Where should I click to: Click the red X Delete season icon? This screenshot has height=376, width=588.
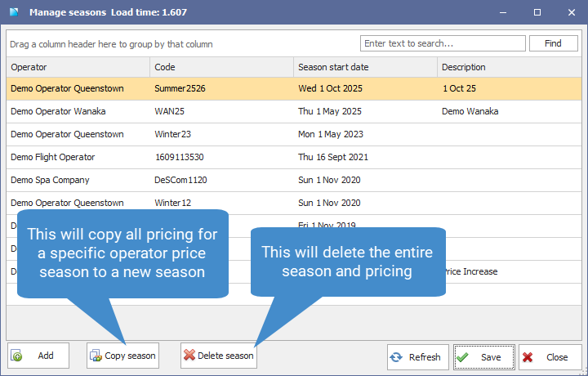coord(189,355)
